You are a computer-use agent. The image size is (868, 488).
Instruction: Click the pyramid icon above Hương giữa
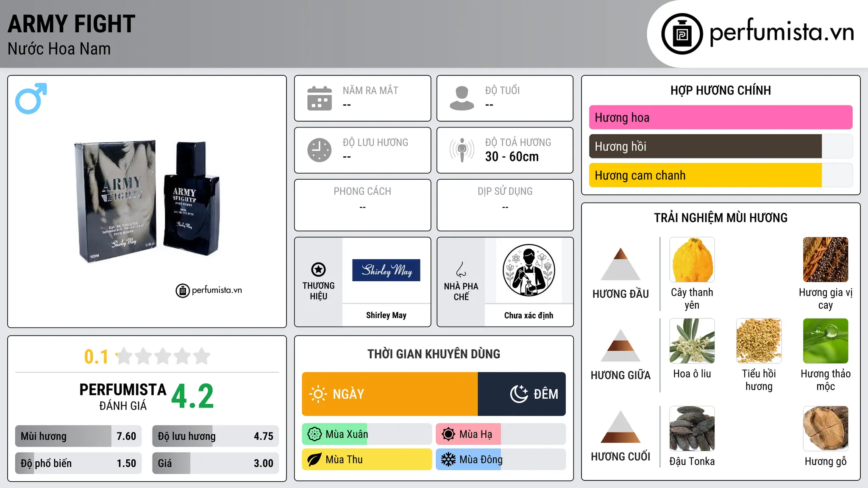(620, 345)
